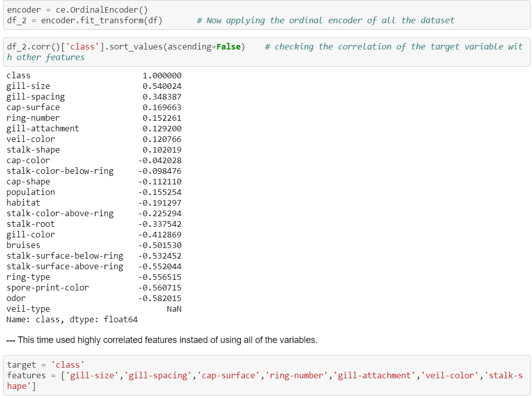Image resolution: width=532 pixels, height=396 pixels.
Task: Click the value -0.042028
Action: [x=159, y=160]
